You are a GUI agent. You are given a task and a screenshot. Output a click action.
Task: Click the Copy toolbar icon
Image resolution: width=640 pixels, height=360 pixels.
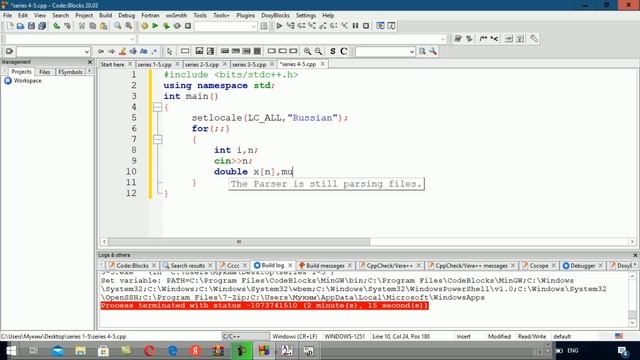(93, 26)
